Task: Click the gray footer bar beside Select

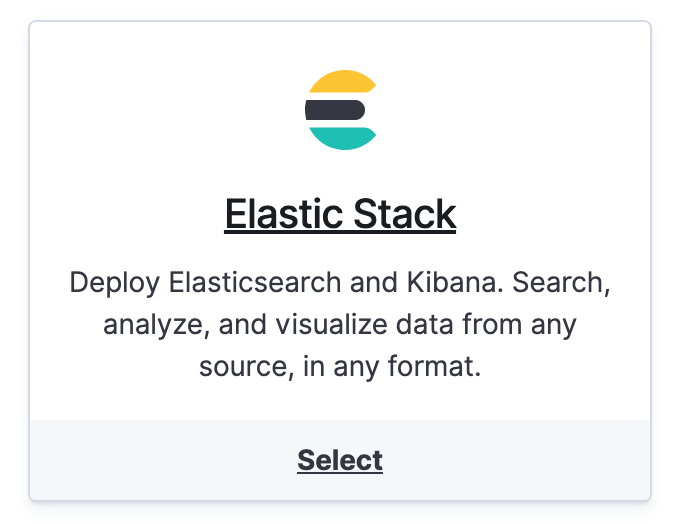Action: click(150, 460)
